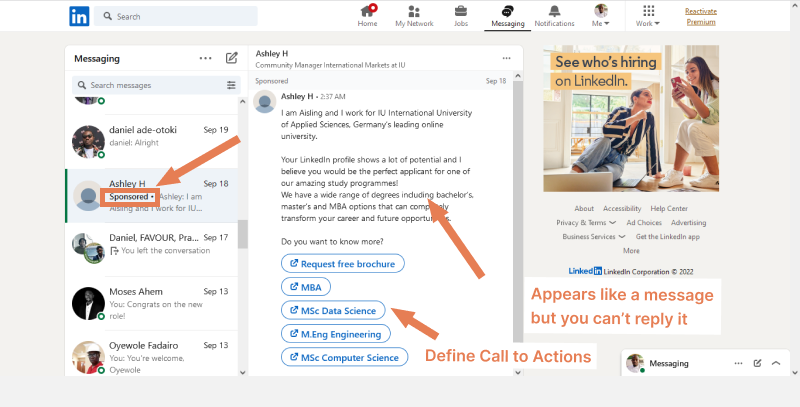Open conversation header more options

[506, 58]
